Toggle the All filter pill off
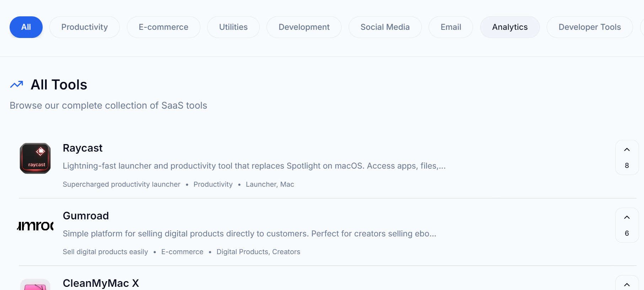This screenshot has height=290, width=644. coord(26,27)
